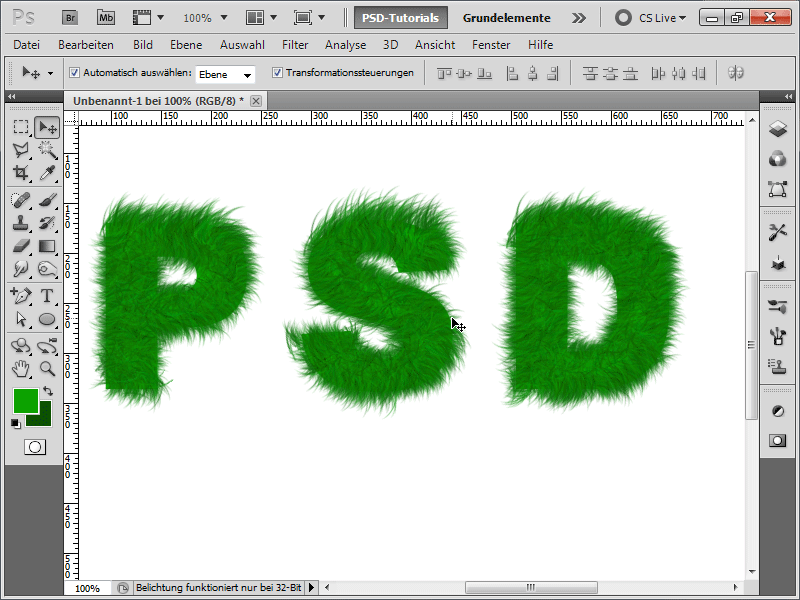Open the Move tool preset picker arrow
Screen dimensions: 800x600
[50, 73]
